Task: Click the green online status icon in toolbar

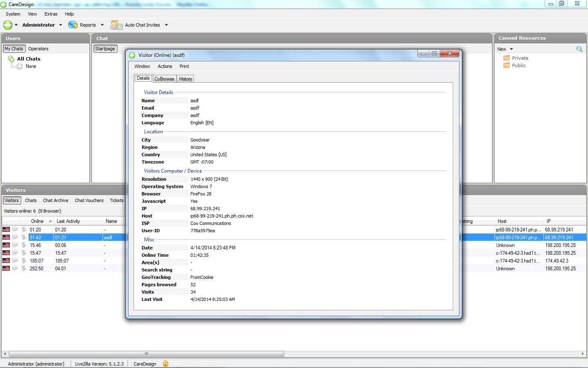Action: [8, 25]
